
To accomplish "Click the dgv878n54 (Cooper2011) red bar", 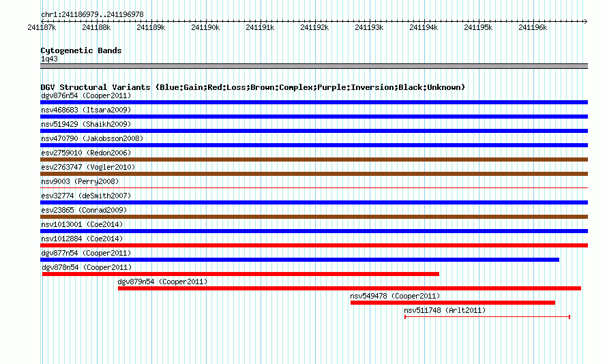I will tap(241, 274).
